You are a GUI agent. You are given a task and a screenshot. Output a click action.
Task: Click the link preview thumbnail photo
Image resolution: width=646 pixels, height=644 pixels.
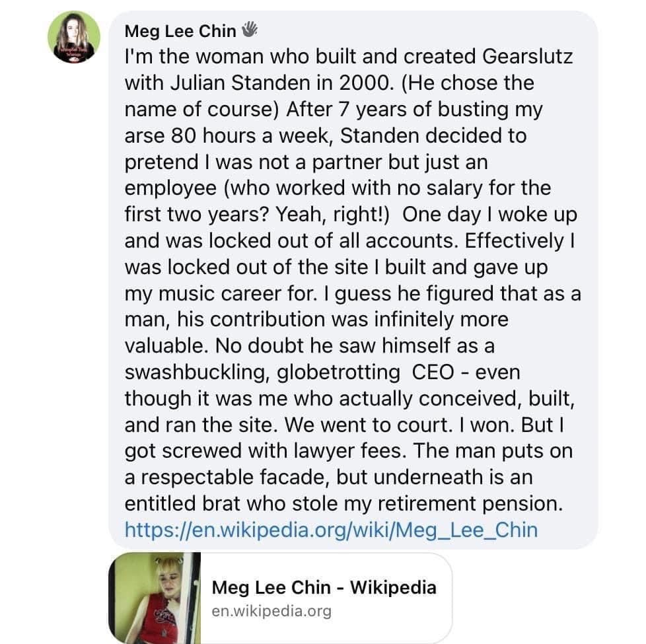(153, 598)
